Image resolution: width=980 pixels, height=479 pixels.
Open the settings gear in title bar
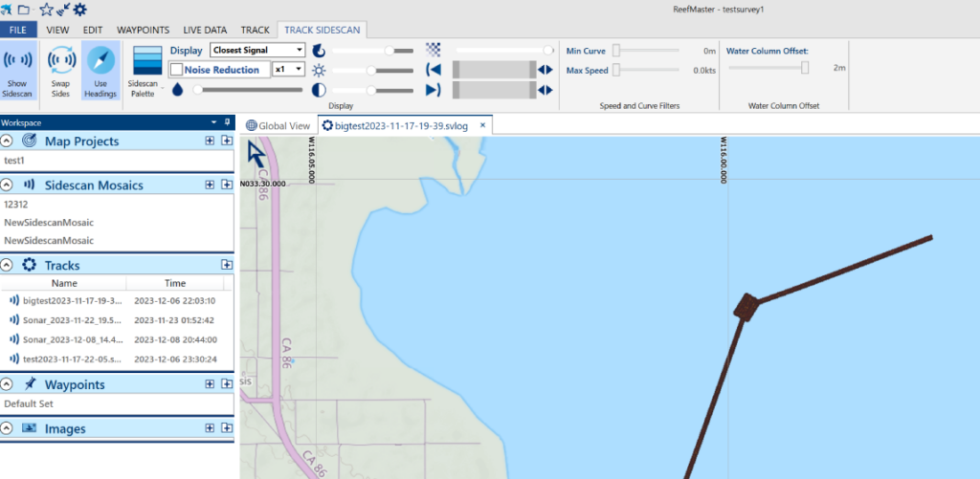coord(79,10)
